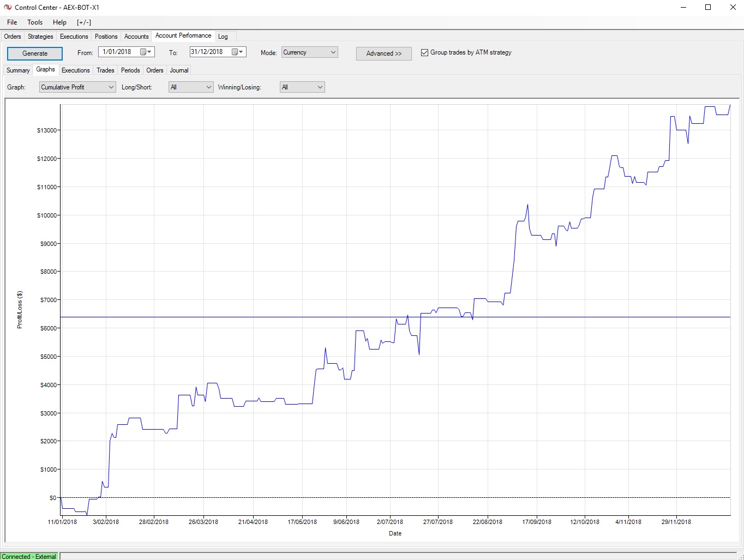Click the Generate button
The height and width of the screenshot is (560, 744).
(x=35, y=53)
